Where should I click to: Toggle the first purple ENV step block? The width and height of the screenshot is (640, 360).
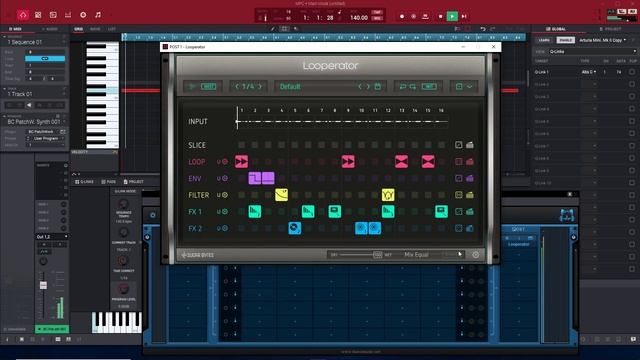coord(255,178)
